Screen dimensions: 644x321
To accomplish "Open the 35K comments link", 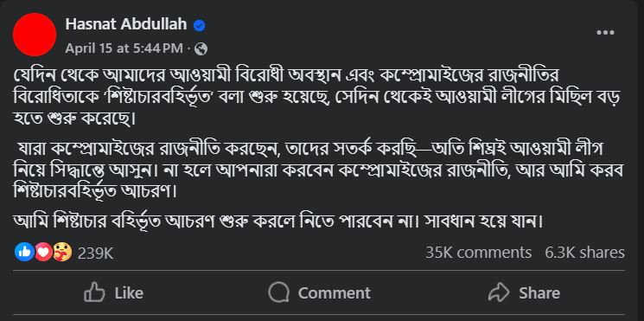I will click(x=479, y=253).
